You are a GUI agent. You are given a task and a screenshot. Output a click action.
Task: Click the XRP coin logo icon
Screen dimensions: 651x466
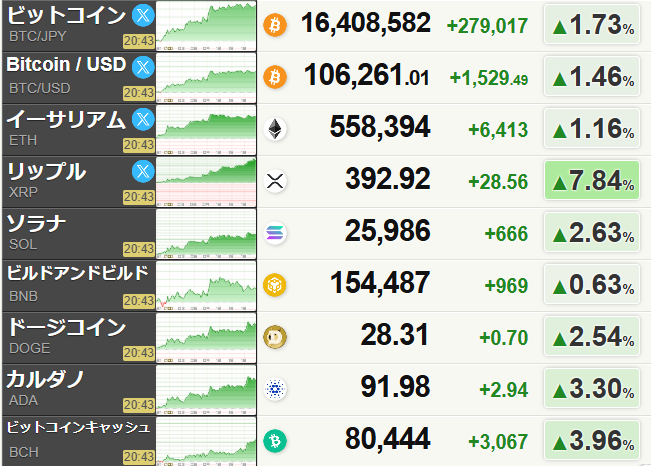tap(274, 181)
